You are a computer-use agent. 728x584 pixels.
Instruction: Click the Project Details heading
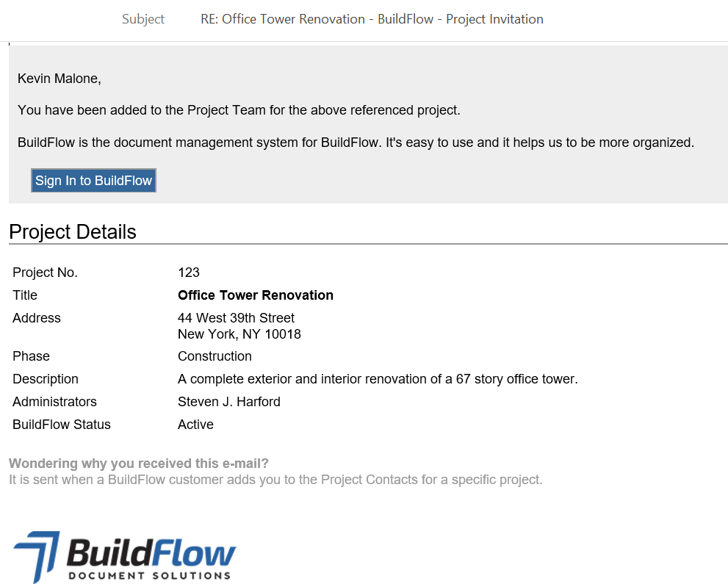click(x=73, y=231)
